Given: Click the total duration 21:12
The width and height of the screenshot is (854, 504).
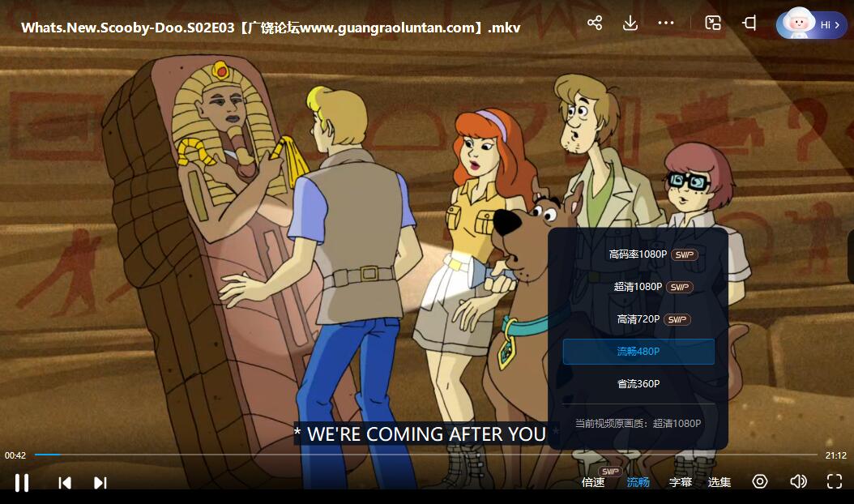Looking at the screenshot, I should point(835,455).
